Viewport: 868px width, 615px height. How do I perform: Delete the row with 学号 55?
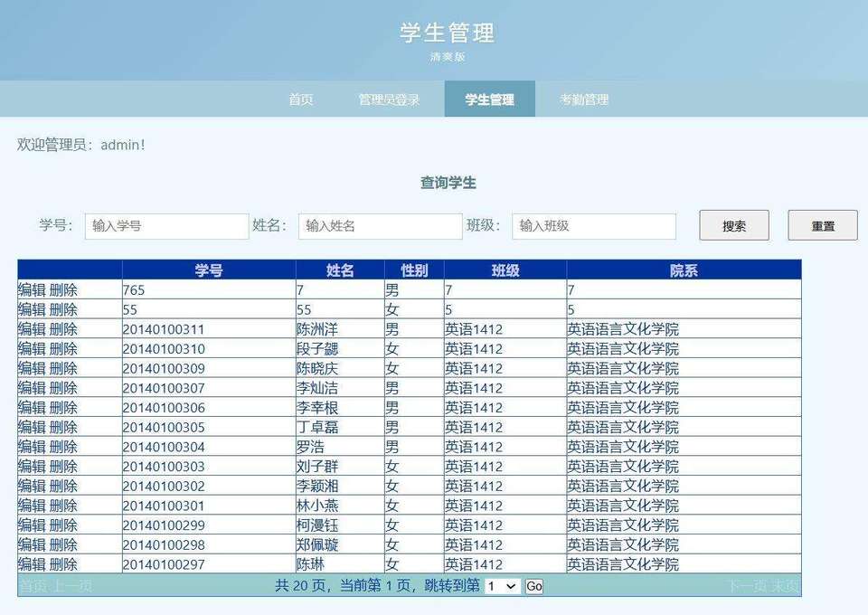pos(63,309)
